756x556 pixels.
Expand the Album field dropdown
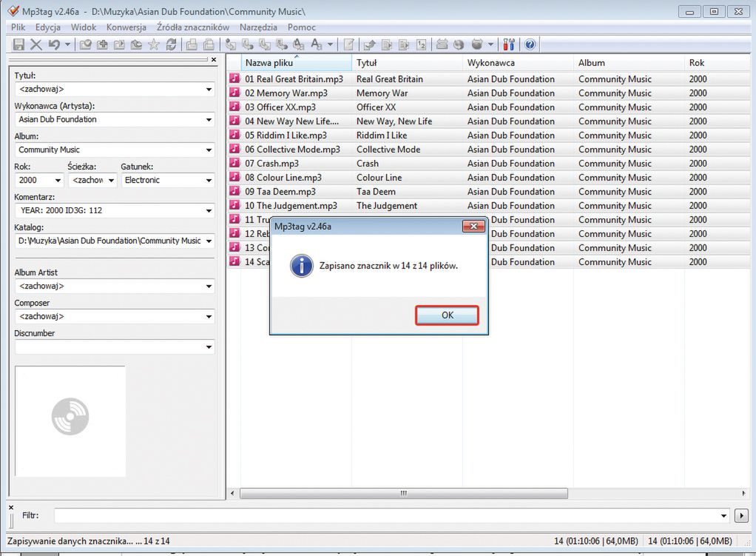pos(209,150)
